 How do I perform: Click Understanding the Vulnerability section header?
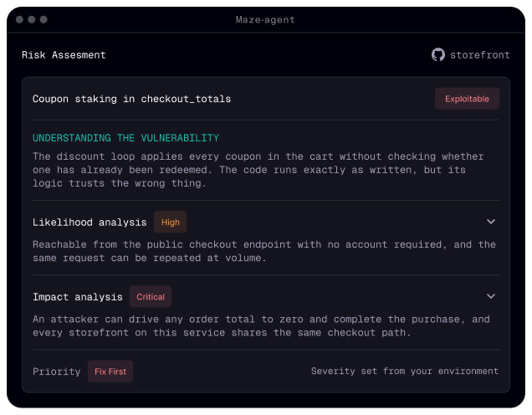(x=125, y=138)
